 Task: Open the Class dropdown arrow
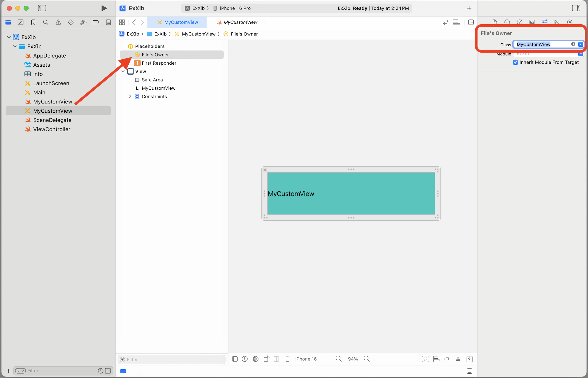pyautogui.click(x=581, y=44)
